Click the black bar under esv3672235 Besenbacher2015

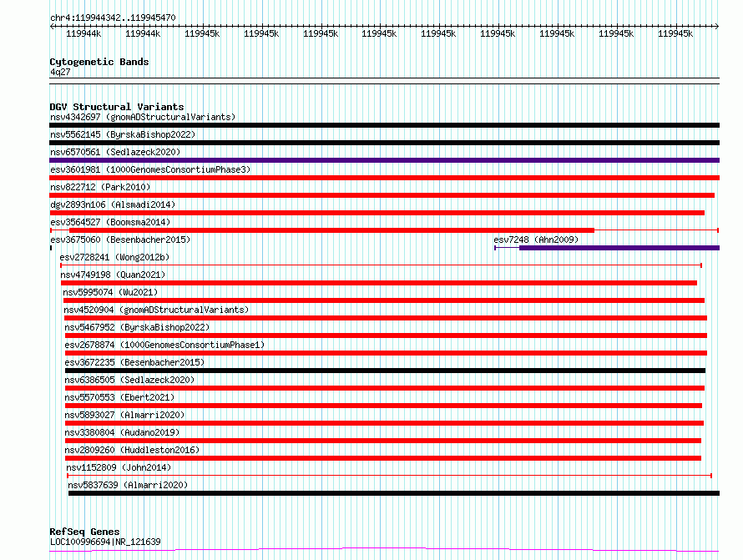(385, 371)
